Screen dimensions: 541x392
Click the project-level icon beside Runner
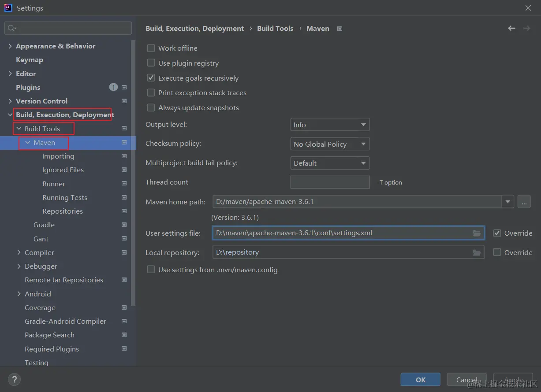click(x=124, y=184)
